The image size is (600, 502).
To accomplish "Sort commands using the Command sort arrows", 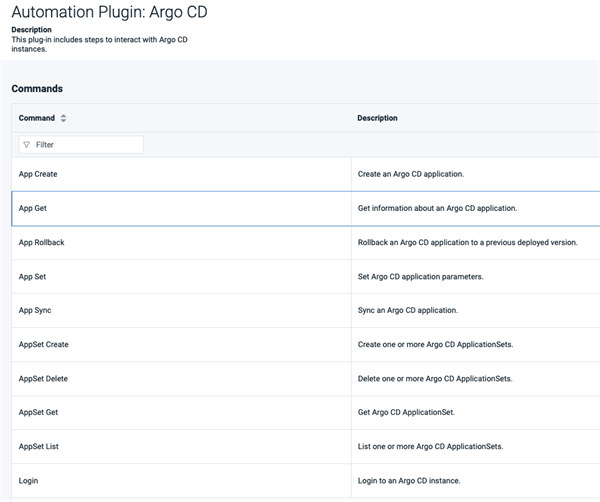I will pos(64,118).
